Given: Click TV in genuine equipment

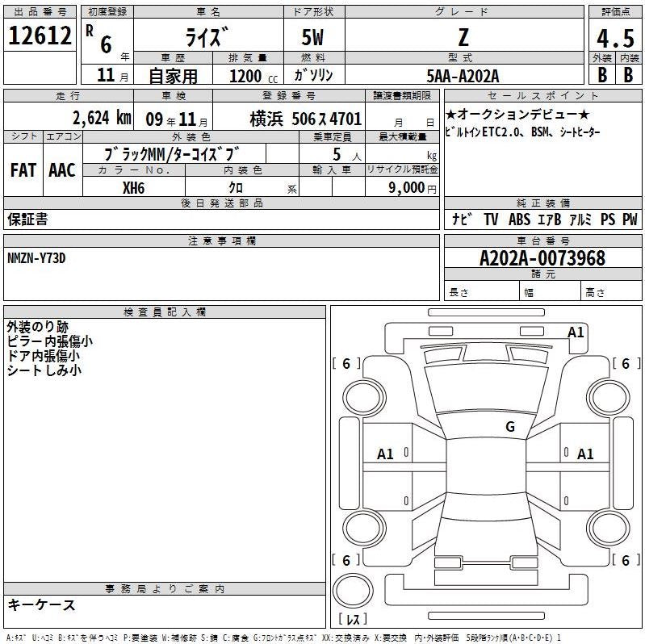Looking at the screenshot, I should click(x=491, y=220).
